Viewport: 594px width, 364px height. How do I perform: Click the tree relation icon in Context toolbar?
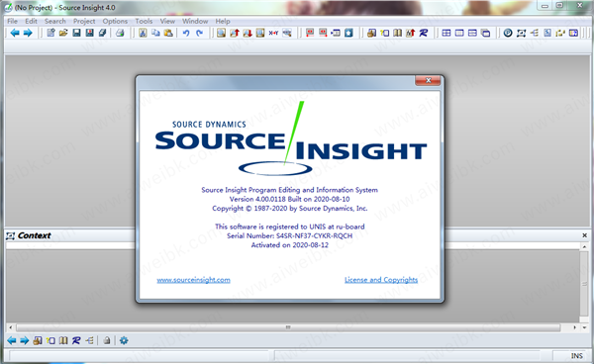point(89,340)
